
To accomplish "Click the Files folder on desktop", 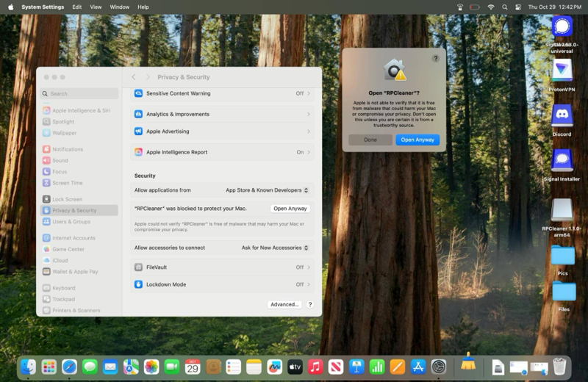I will [x=564, y=292].
